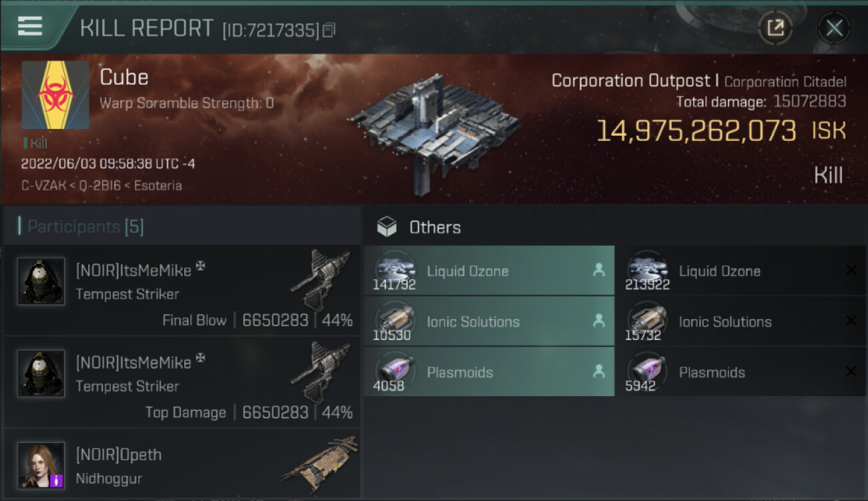Screen dimensions: 868x501
Task: Click the Nidhoggur ship icon
Action: point(320,462)
